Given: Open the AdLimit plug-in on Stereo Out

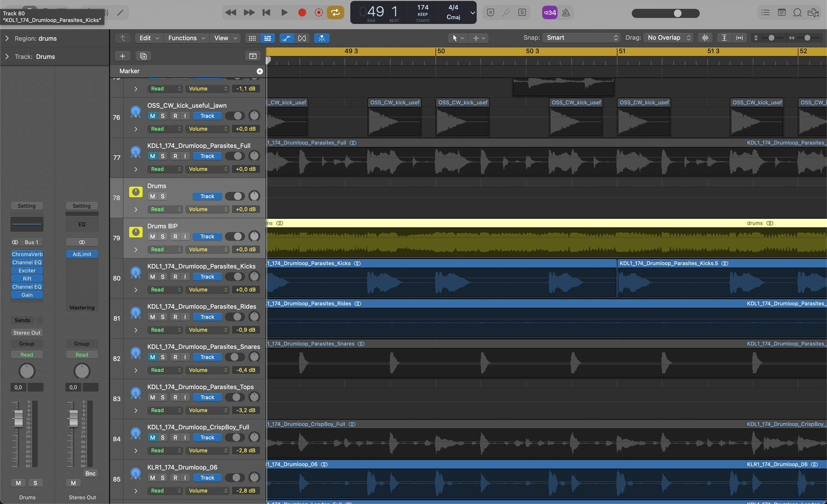Looking at the screenshot, I should (x=82, y=254).
